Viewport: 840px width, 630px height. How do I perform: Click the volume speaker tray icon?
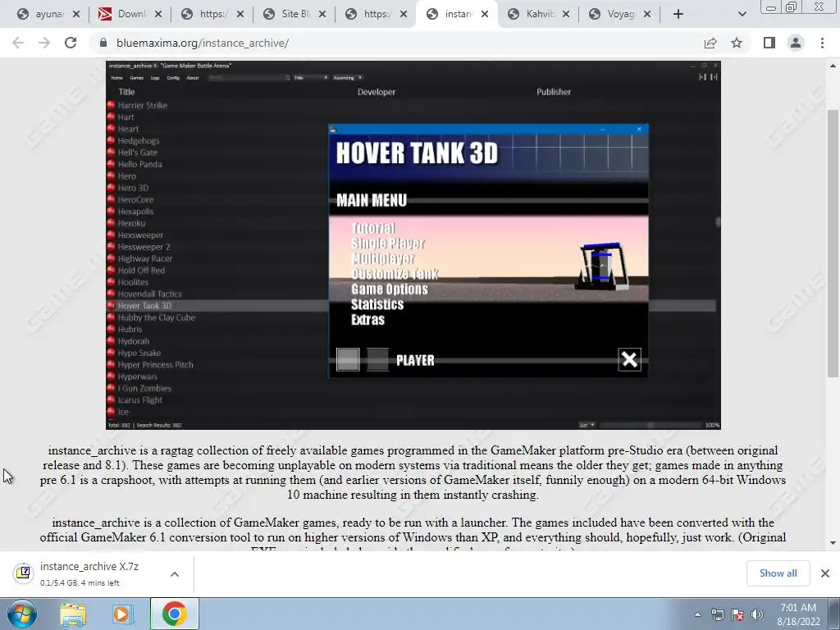click(x=757, y=614)
